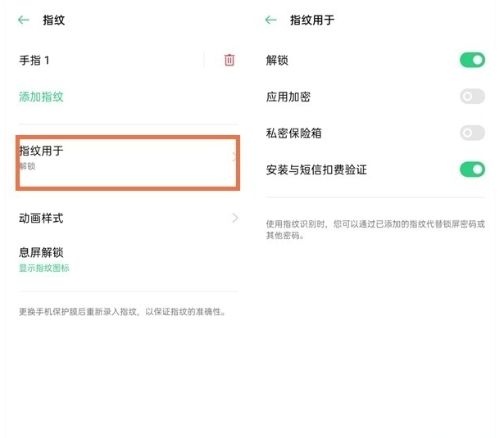504x438 pixels.
Task: Tap the 指纹用于 page title
Action: coord(312,20)
